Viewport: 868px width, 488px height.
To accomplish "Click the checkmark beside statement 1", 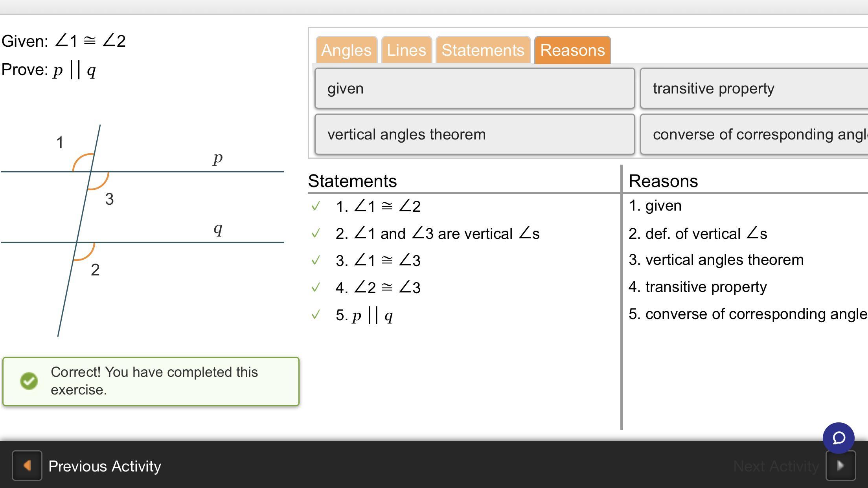I will click(x=315, y=206).
